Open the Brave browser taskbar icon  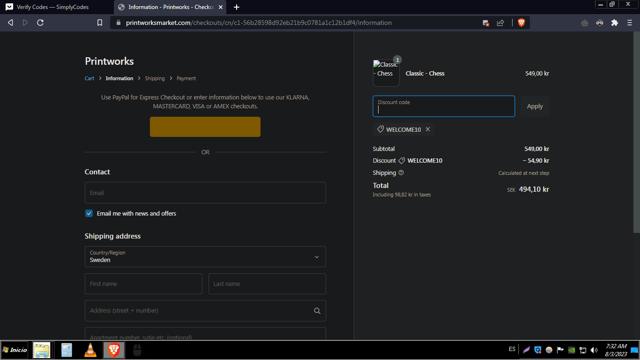click(114, 350)
